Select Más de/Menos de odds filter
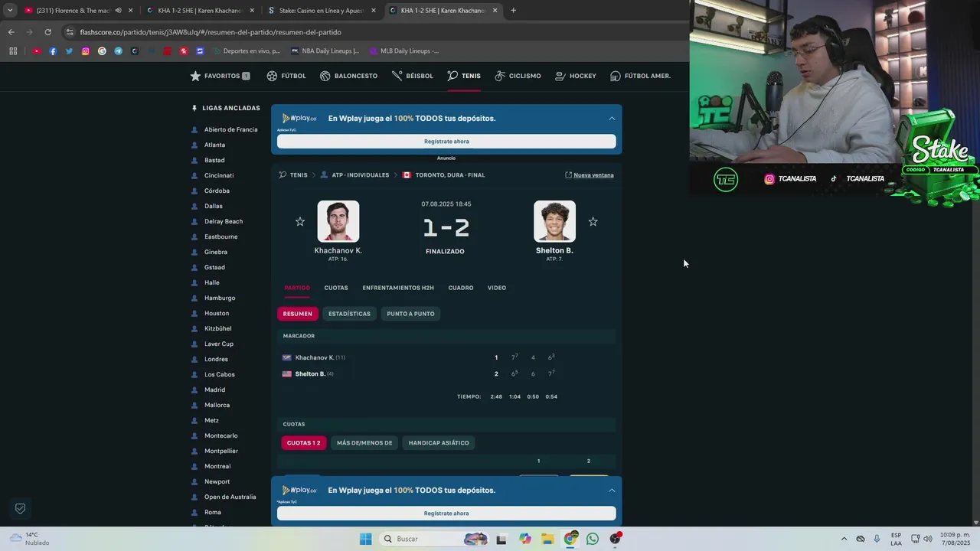The image size is (980, 551). click(364, 442)
